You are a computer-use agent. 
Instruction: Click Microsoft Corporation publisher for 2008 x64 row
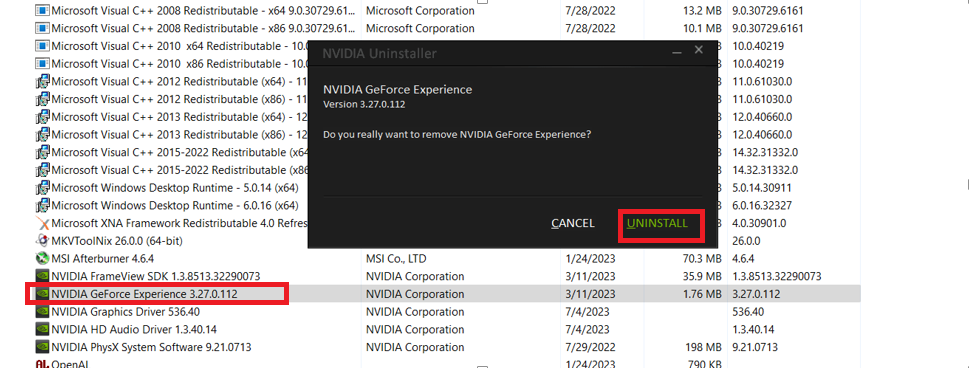point(420,11)
